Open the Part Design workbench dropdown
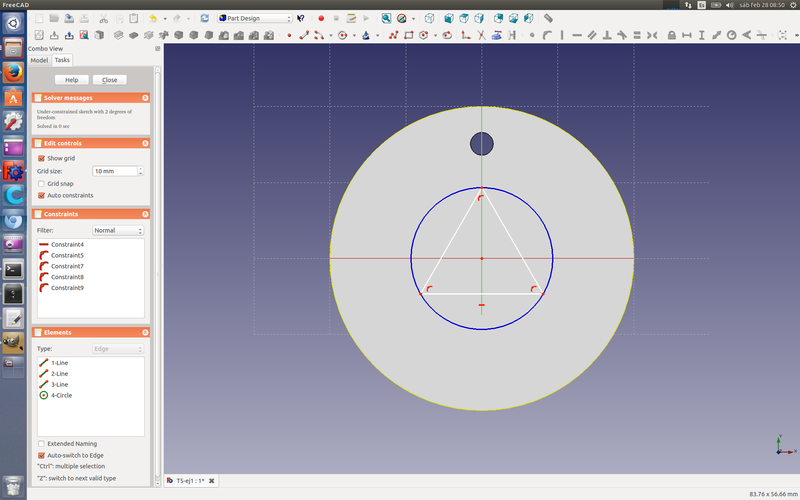The image size is (800, 500). coord(255,18)
